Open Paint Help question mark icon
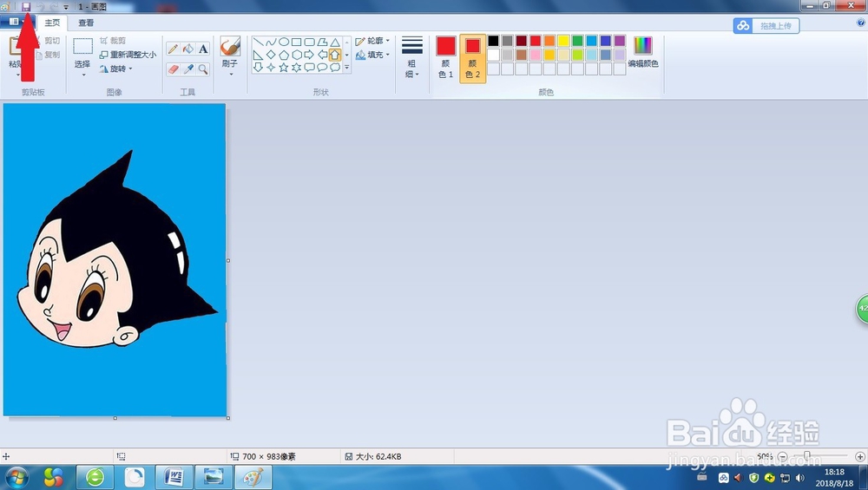Viewport: 868px width, 490px height. (x=861, y=23)
